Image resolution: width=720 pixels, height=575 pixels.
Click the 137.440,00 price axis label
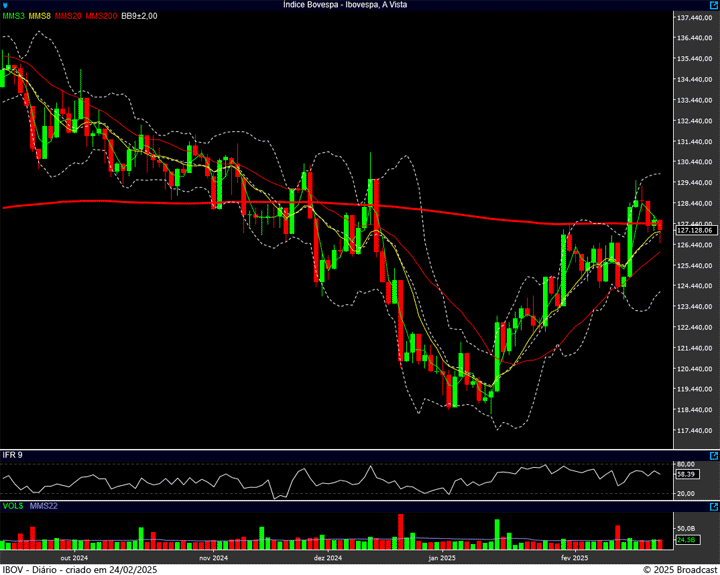click(x=694, y=18)
